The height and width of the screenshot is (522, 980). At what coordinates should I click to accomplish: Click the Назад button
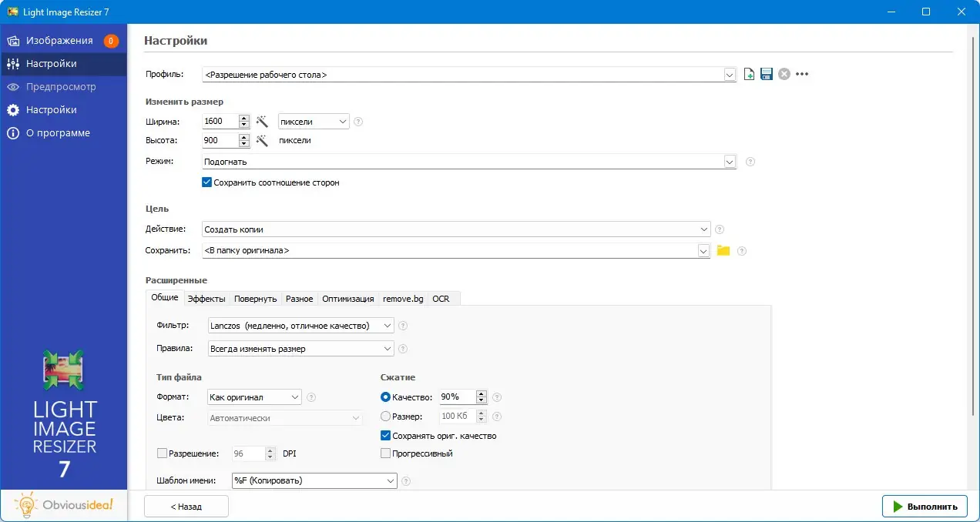click(186, 506)
